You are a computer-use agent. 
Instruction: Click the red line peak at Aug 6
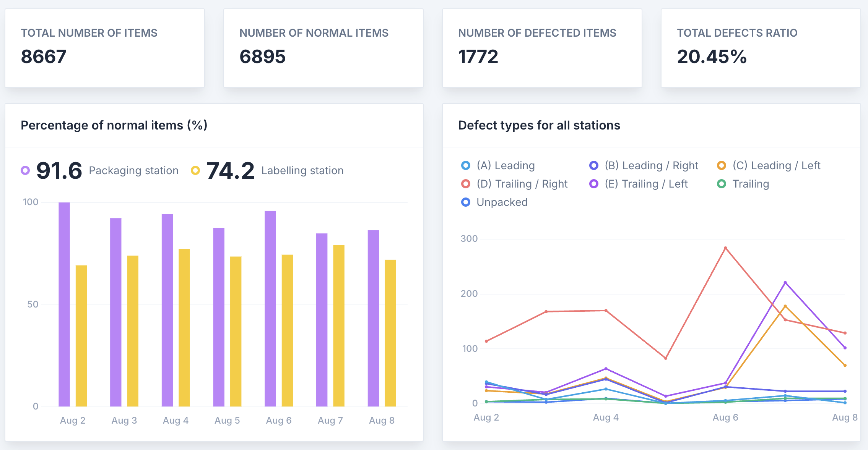click(725, 248)
